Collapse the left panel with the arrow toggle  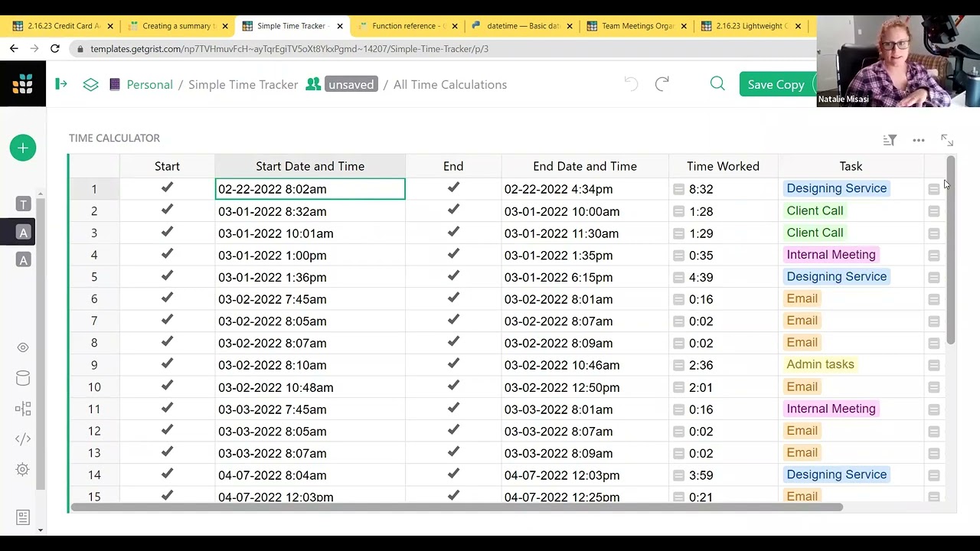[61, 84]
